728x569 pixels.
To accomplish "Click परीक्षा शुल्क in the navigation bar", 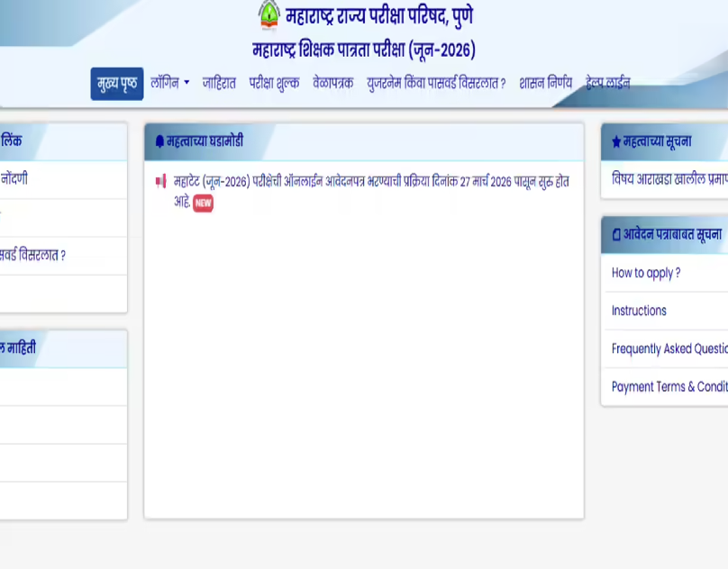I will click(273, 82).
